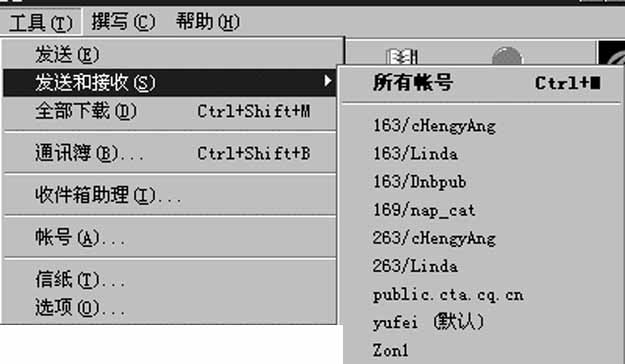Select account 263/cHengyAng
This screenshot has width=625, height=364.
tap(481, 238)
